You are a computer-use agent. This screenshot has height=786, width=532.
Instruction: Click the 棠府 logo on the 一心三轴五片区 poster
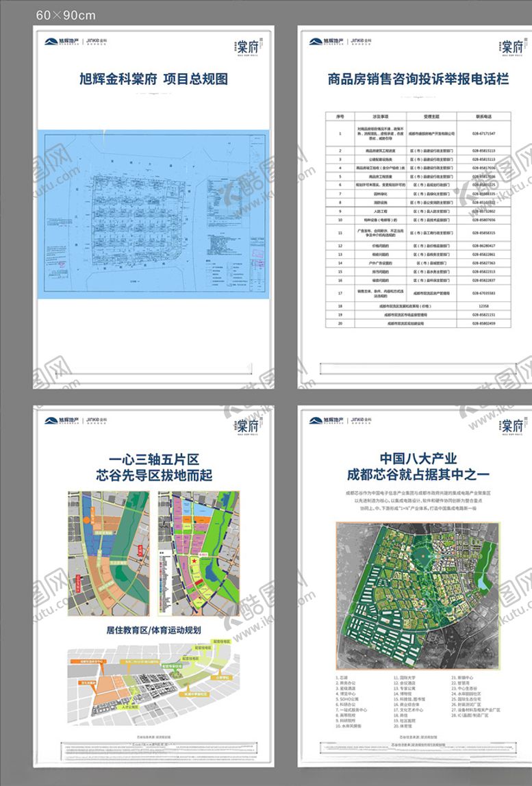[x=248, y=426]
